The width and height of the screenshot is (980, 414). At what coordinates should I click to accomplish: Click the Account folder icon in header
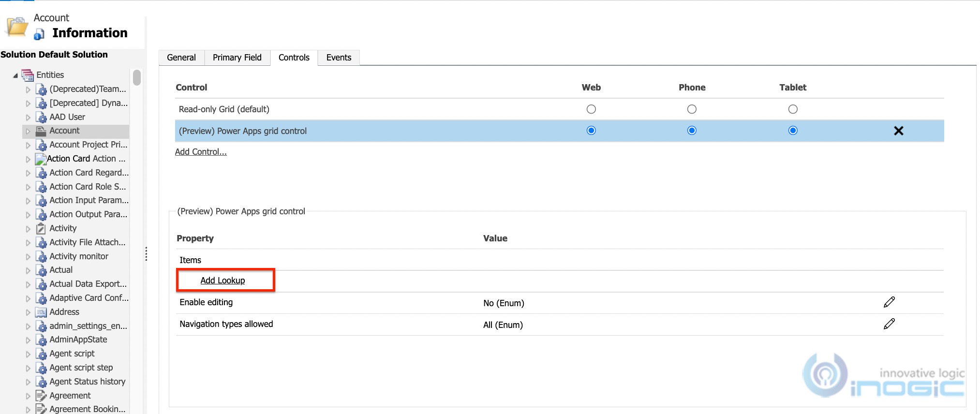pyautogui.click(x=17, y=26)
